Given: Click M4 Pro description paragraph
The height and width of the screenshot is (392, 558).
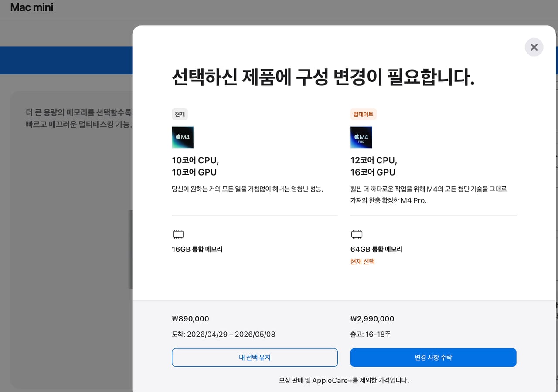Looking at the screenshot, I should [429, 195].
